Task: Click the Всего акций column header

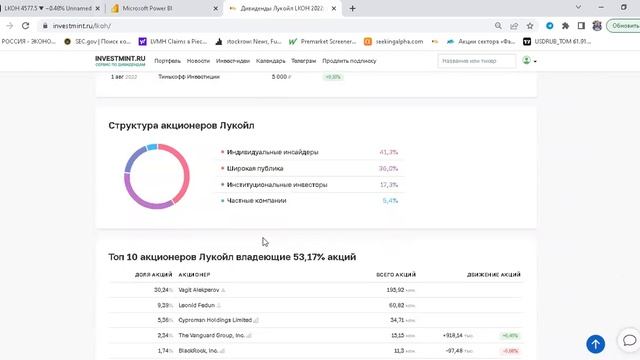Action: point(396,275)
